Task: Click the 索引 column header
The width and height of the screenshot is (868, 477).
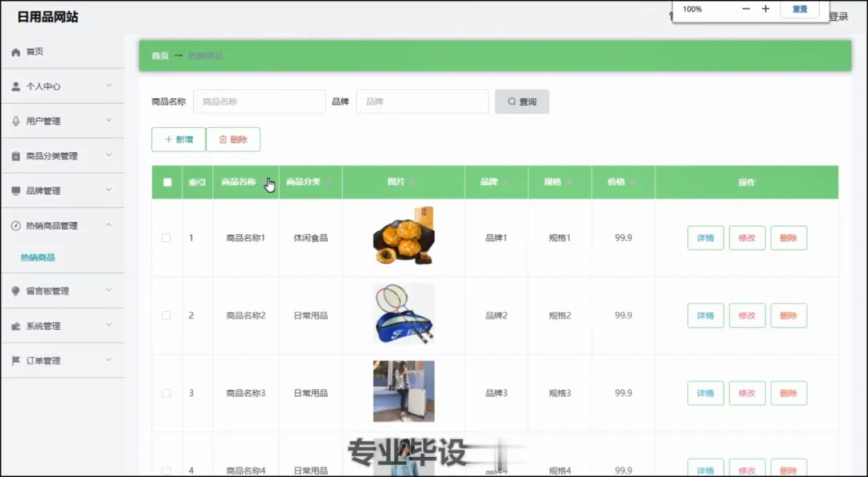Action: (x=197, y=183)
